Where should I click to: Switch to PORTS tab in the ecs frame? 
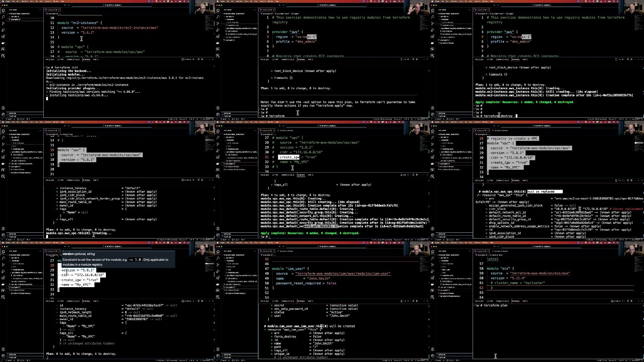(x=525, y=301)
